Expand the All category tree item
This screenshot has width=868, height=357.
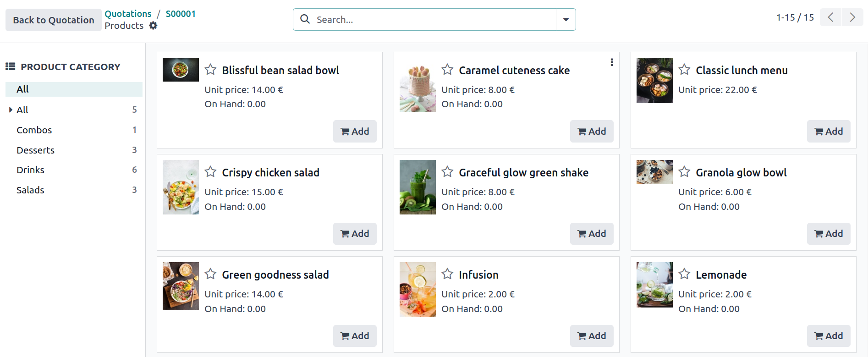pyautogui.click(x=11, y=110)
